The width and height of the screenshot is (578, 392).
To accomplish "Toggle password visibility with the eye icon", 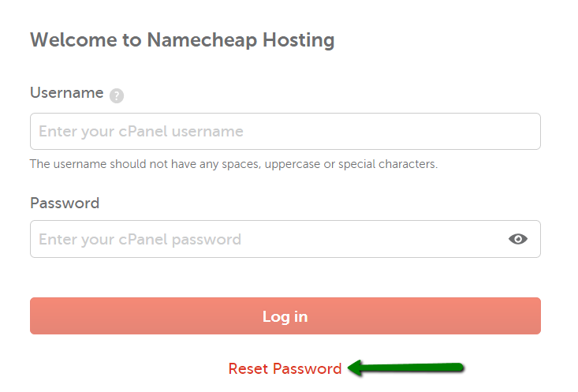I will tap(518, 239).
